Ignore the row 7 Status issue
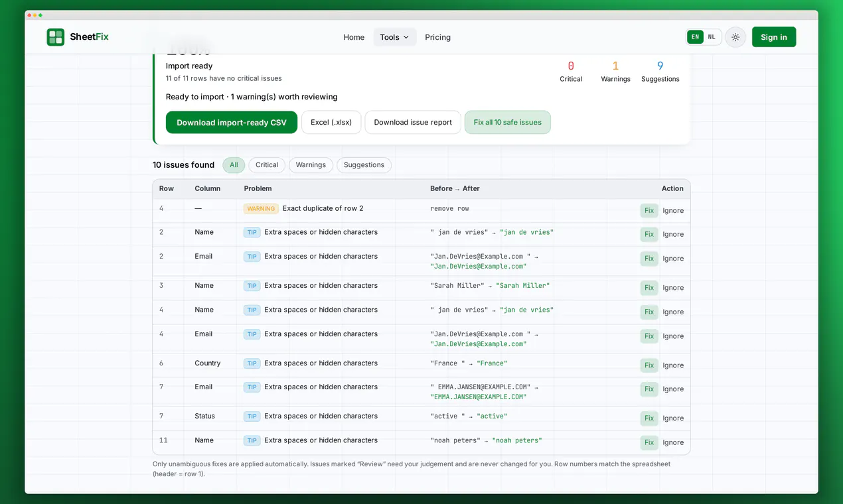 point(673,418)
